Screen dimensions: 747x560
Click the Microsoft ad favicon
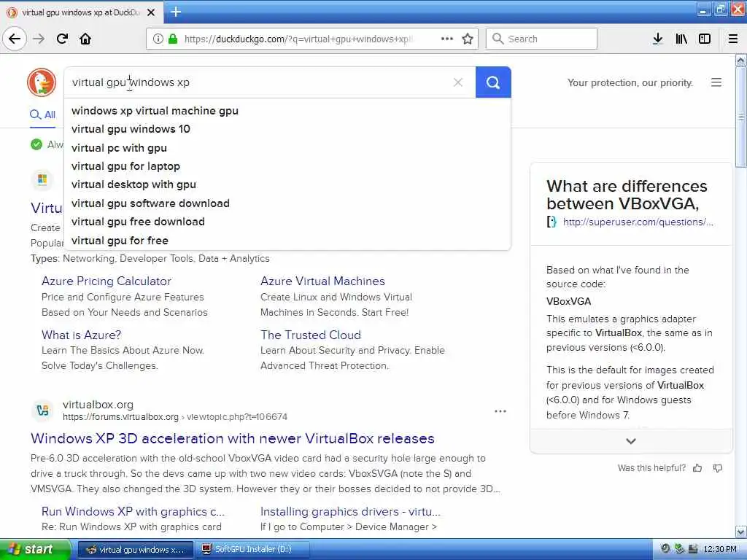tap(42, 179)
